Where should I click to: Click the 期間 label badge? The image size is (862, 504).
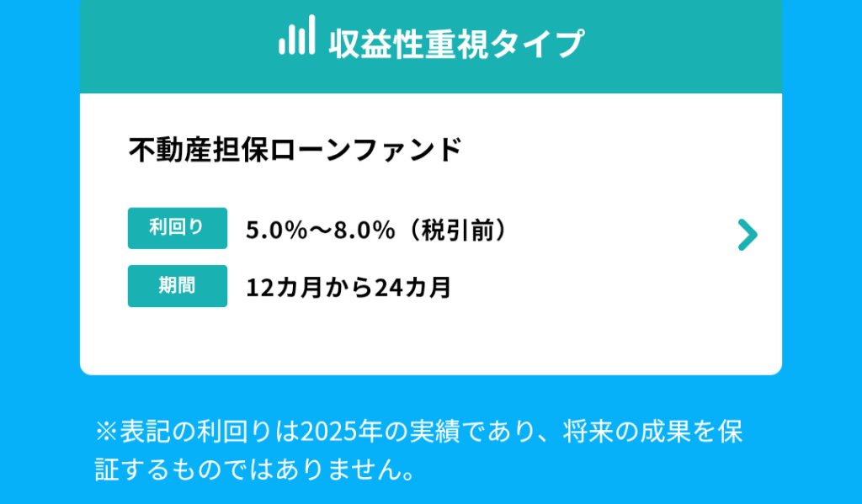[177, 286]
